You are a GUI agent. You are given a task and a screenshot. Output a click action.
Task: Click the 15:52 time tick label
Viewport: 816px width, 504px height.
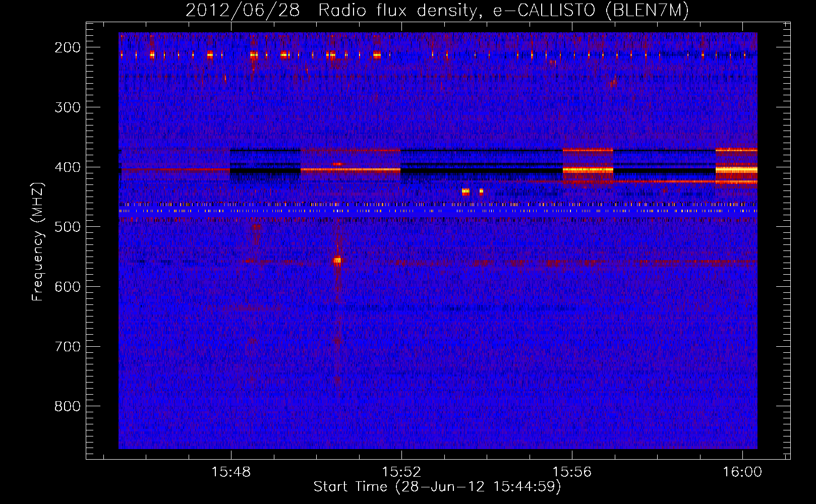click(401, 472)
